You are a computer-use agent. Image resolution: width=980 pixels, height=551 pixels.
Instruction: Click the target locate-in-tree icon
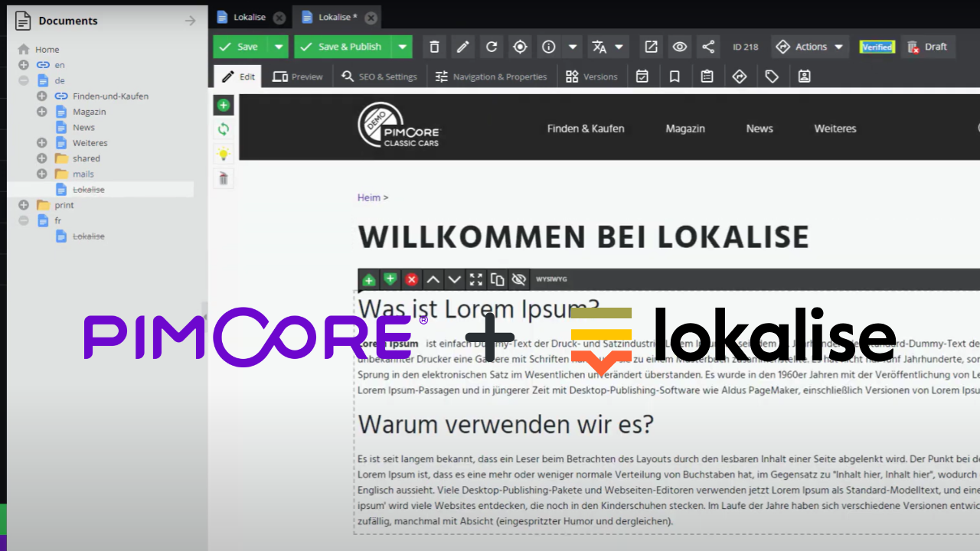pos(520,47)
